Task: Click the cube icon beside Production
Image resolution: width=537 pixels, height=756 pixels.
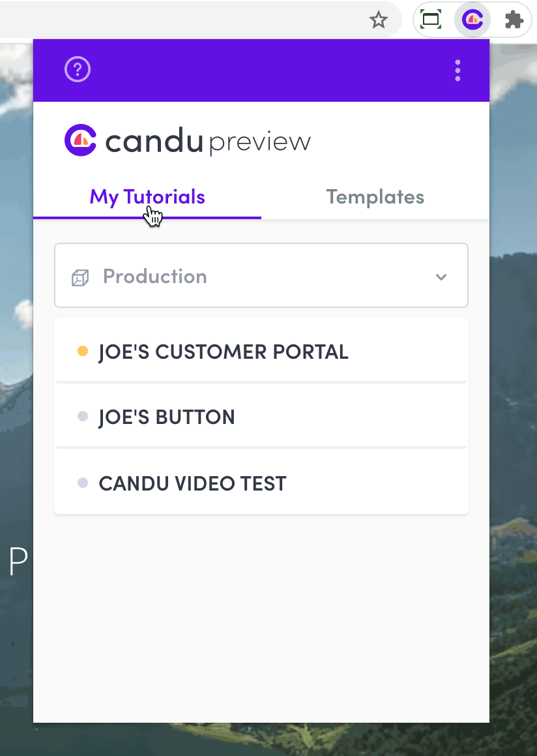Action: coord(80,278)
